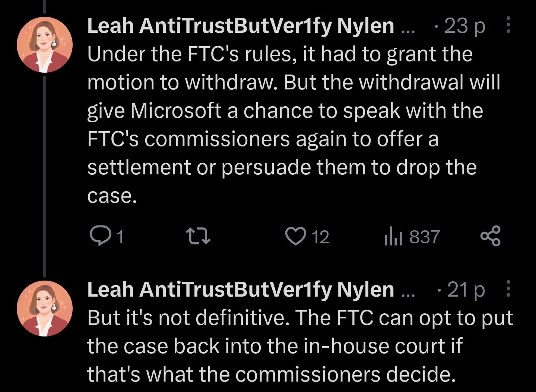Tap the view count 837
The width and height of the screenshot is (536, 392).
(425, 237)
